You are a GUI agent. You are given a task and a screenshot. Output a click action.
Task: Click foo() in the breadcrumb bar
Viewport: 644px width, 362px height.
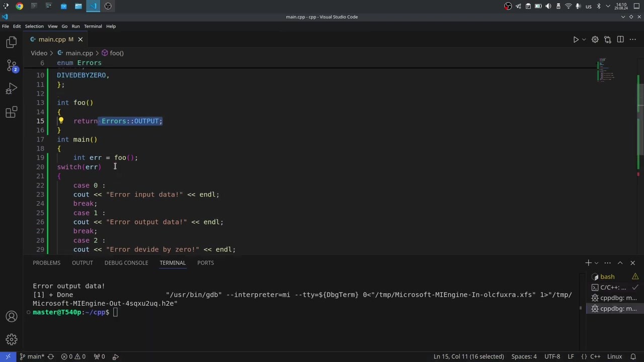coord(116,53)
